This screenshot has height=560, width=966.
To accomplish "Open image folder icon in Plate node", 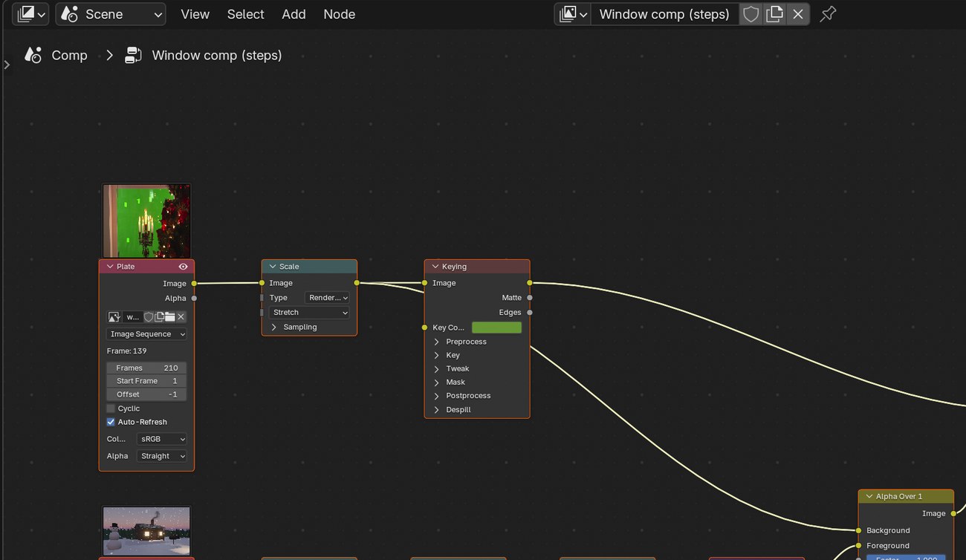I will click(x=169, y=317).
